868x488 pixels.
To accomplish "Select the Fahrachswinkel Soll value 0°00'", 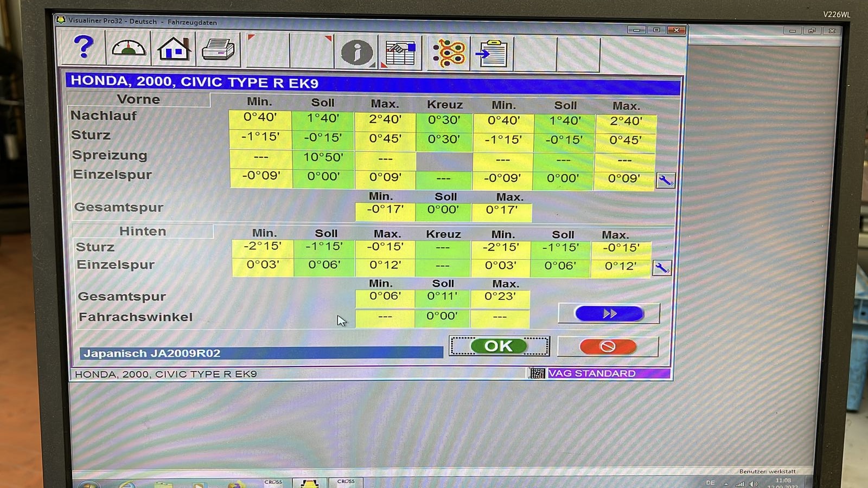I will click(x=442, y=316).
